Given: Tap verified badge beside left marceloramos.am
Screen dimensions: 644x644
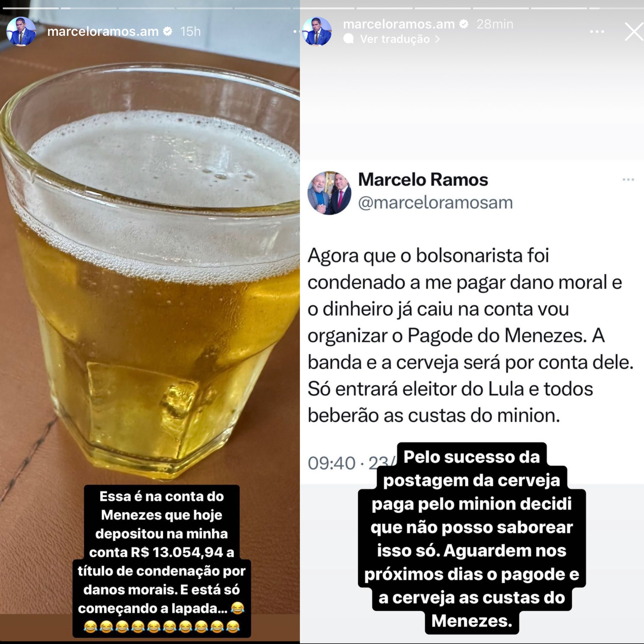Looking at the screenshot, I should click(168, 31).
